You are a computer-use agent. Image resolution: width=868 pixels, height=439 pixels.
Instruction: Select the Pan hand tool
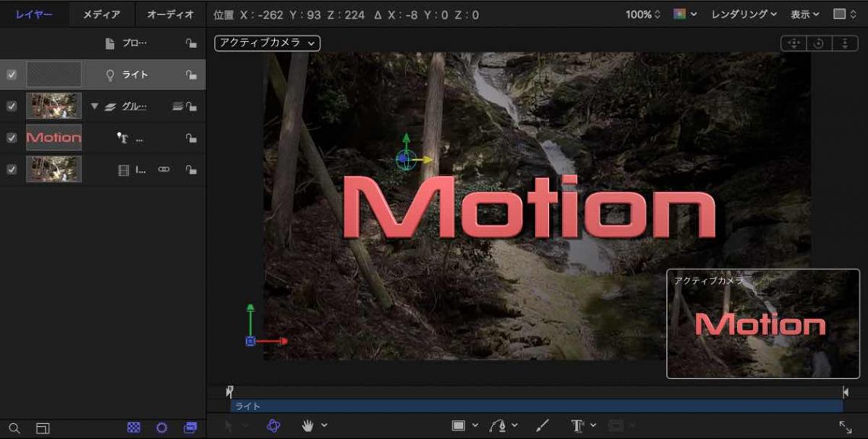[x=308, y=426]
